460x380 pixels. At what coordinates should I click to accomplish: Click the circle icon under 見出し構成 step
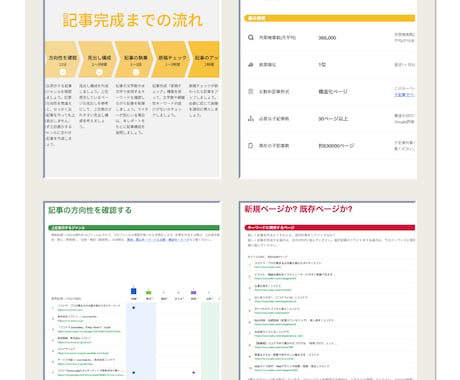pyautogui.click(x=99, y=72)
